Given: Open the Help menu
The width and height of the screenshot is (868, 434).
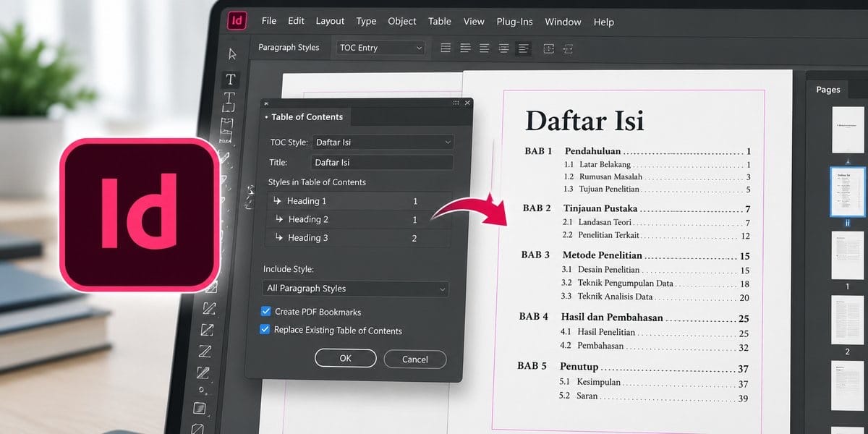Looking at the screenshot, I should 603,22.
